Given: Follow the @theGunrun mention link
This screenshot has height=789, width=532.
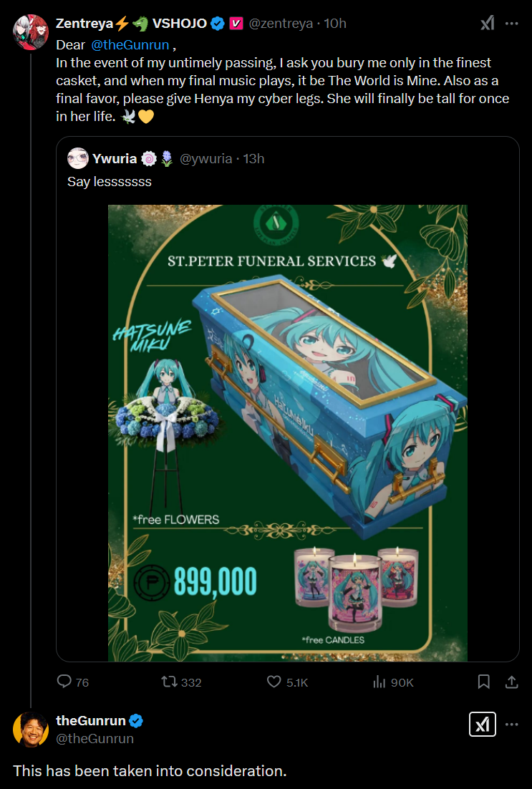Looking at the screenshot, I should [x=130, y=45].
